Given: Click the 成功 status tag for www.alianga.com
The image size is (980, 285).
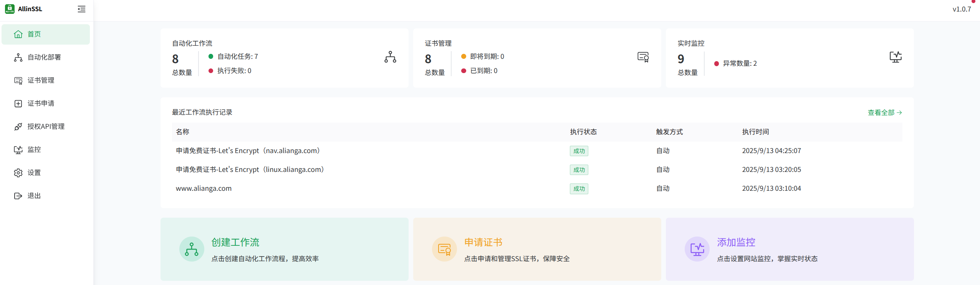Looking at the screenshot, I should 579,189.
